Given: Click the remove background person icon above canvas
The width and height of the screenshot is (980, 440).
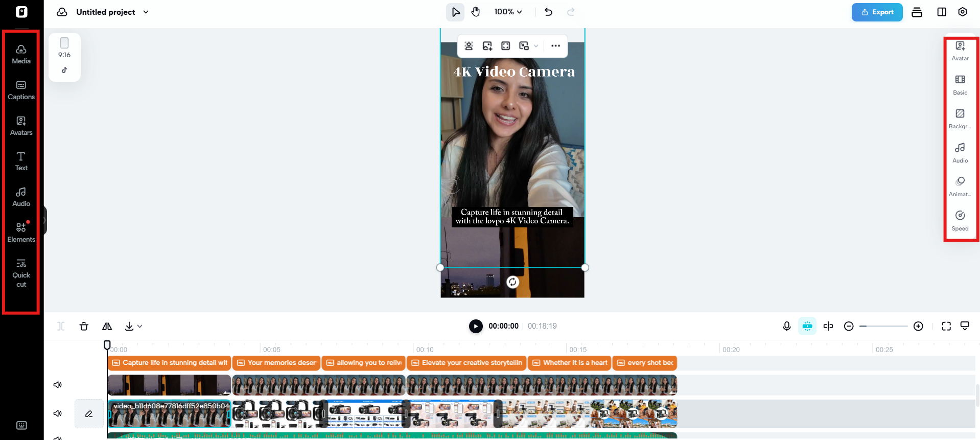Looking at the screenshot, I should click(x=469, y=46).
